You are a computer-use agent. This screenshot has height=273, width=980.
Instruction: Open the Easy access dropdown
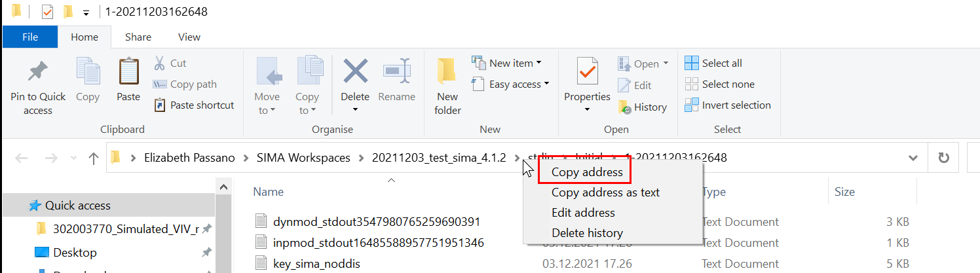coord(511,84)
